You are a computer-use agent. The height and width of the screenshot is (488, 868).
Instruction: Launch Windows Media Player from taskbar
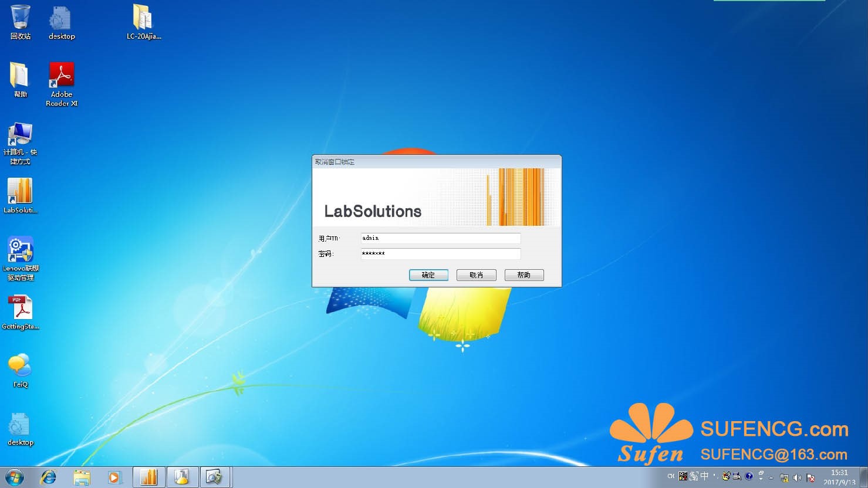click(115, 477)
